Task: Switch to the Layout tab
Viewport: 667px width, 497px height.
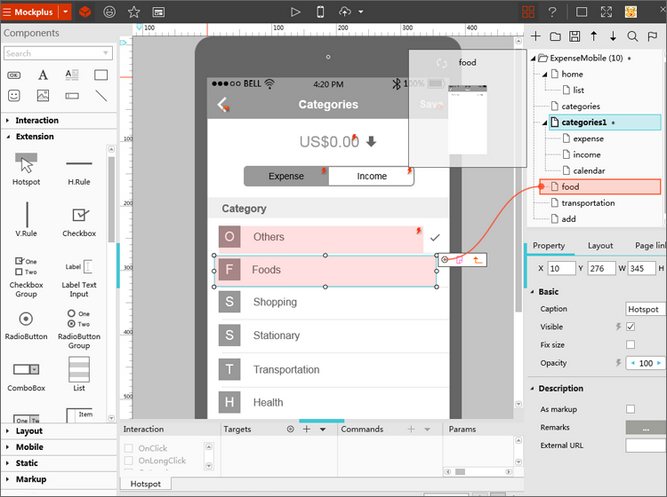Action: coord(600,246)
